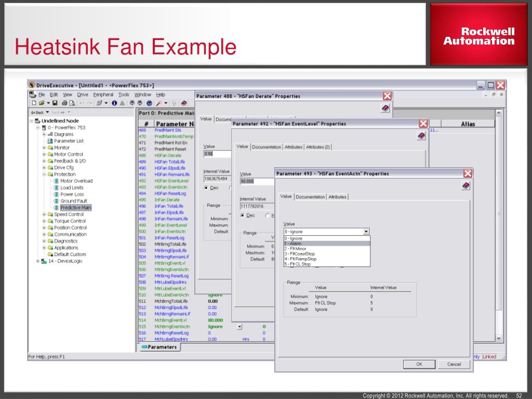Screen dimensions: 532x399
Task: Click the Motor Overload item icon
Action: point(56,181)
